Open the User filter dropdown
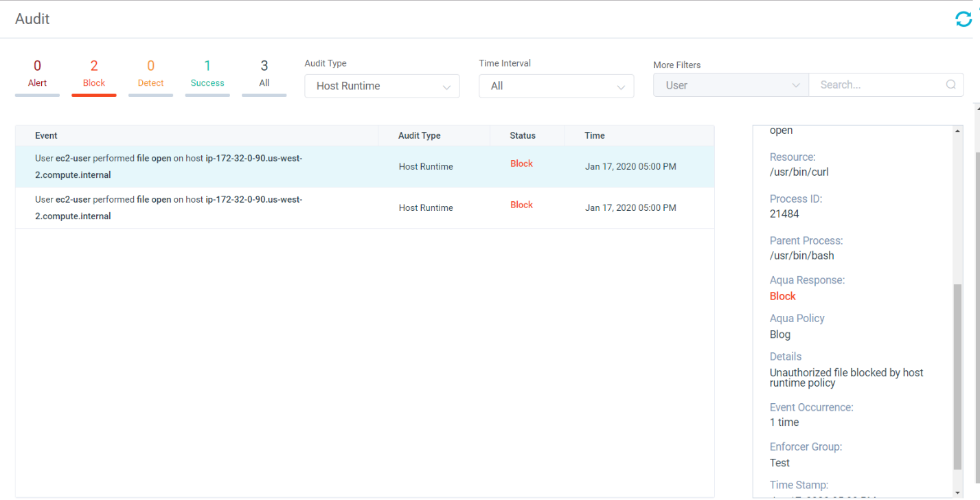980x500 pixels. point(731,85)
